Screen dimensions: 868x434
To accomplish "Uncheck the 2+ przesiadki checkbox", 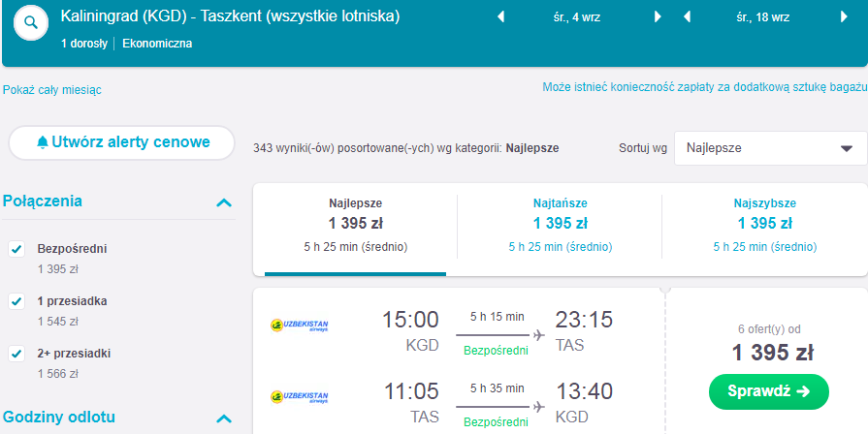I will point(16,354).
